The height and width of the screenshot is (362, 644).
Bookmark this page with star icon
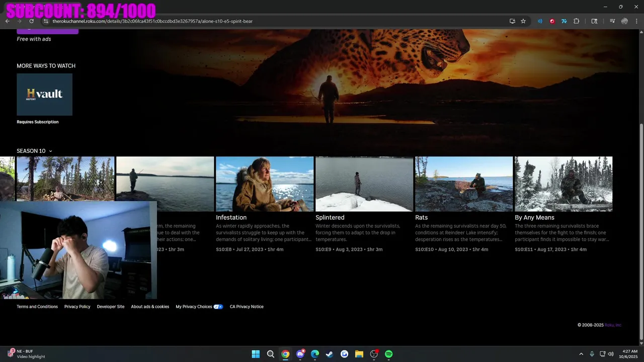click(523, 21)
